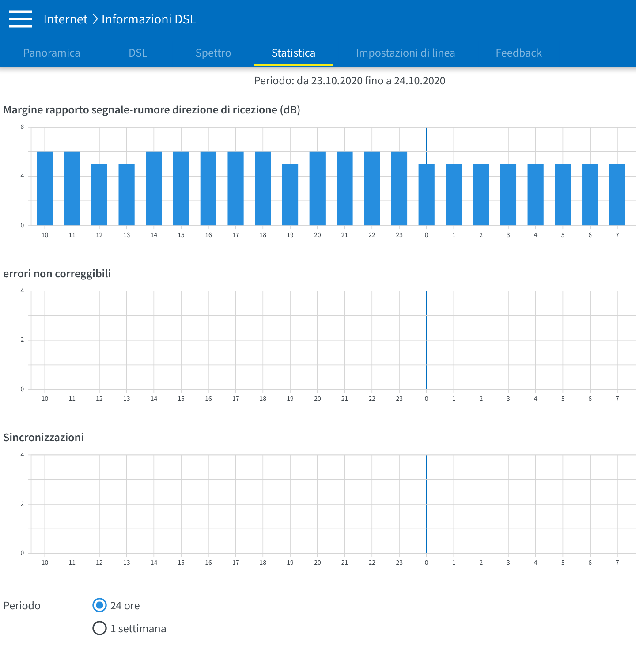Click the Informazioni DSL breadcrumb title
Image resolution: width=636 pixels, height=672 pixels.
point(148,19)
